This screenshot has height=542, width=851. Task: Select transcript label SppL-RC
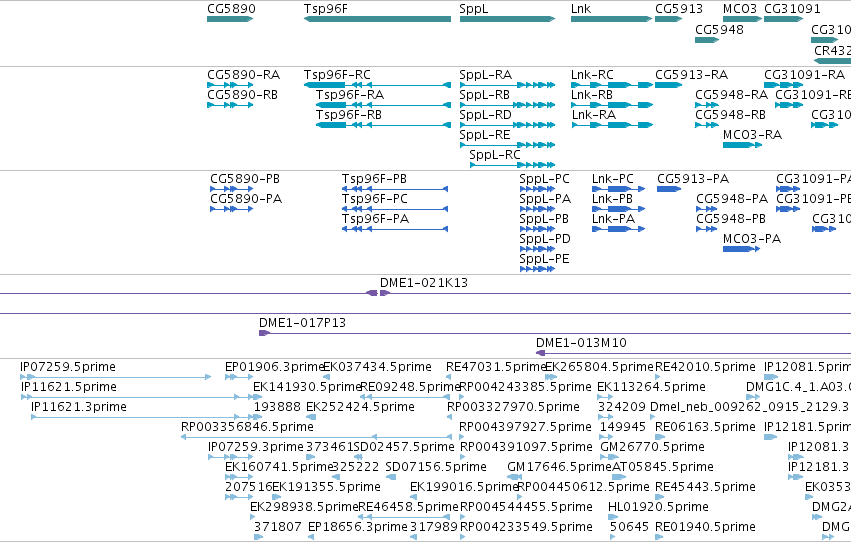[494, 155]
